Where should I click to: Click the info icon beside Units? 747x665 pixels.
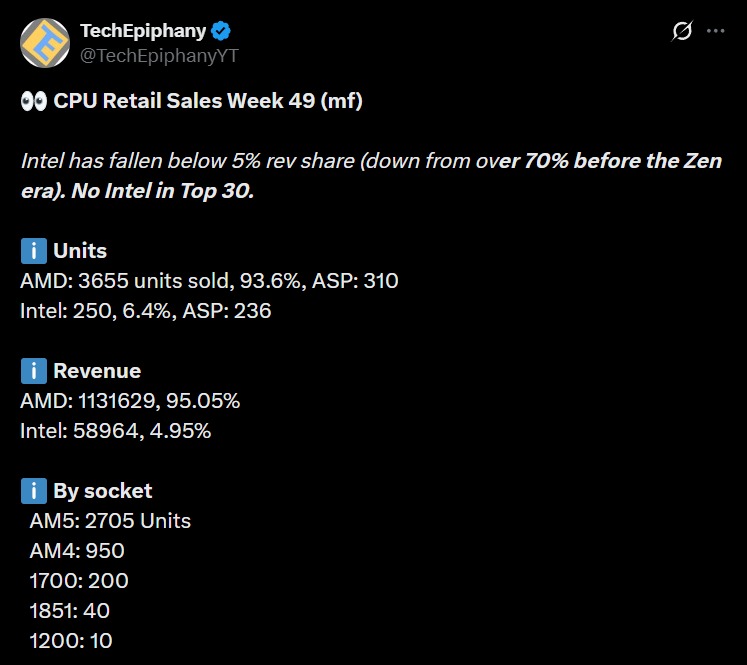click(33, 251)
